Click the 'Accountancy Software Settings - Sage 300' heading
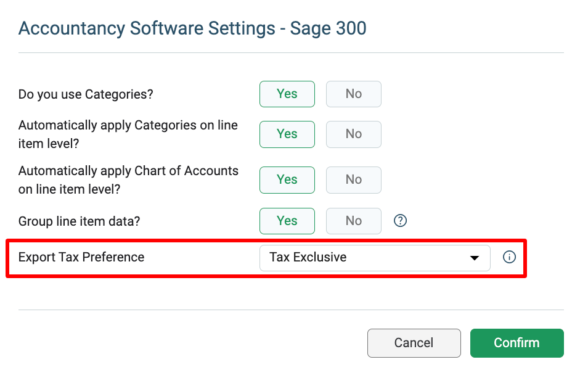 (192, 28)
